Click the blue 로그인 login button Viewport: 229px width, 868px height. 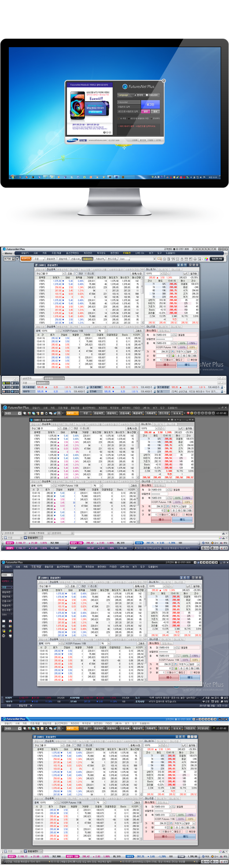pos(150,104)
